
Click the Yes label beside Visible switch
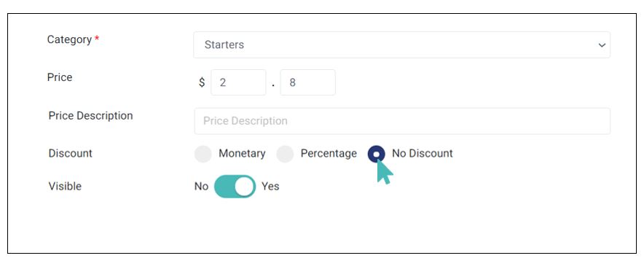click(270, 187)
